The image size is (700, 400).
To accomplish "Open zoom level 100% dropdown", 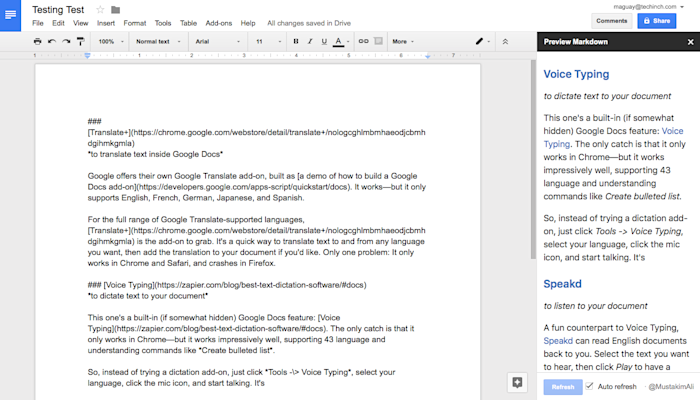I will 111,42.
